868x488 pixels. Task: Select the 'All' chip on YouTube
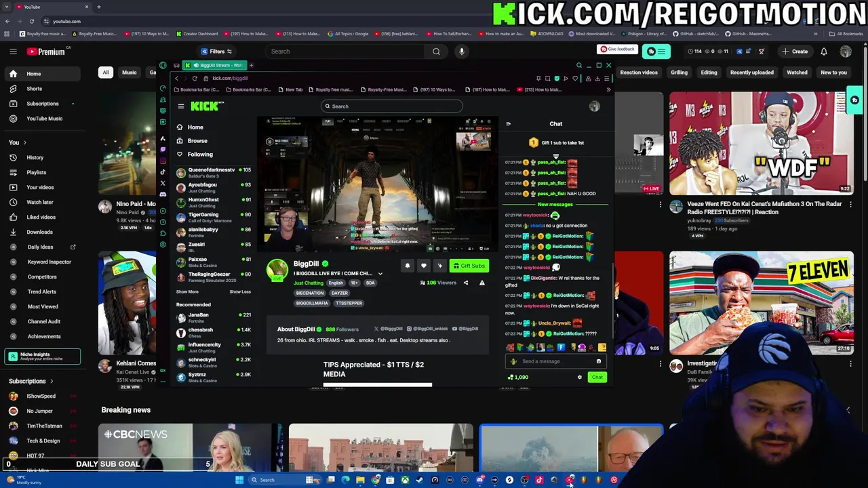coord(106,73)
